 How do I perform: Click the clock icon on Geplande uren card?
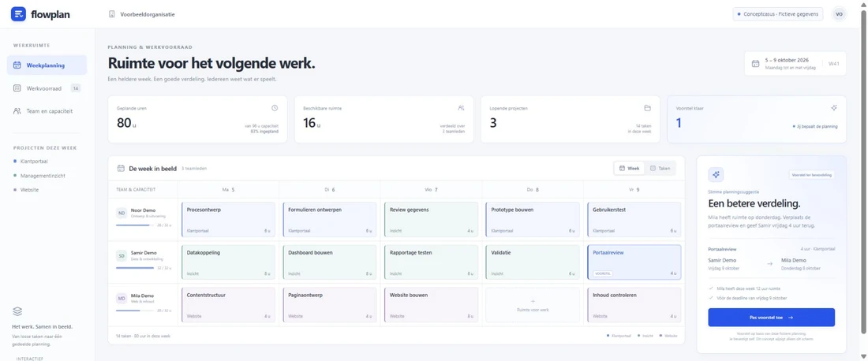pos(275,108)
